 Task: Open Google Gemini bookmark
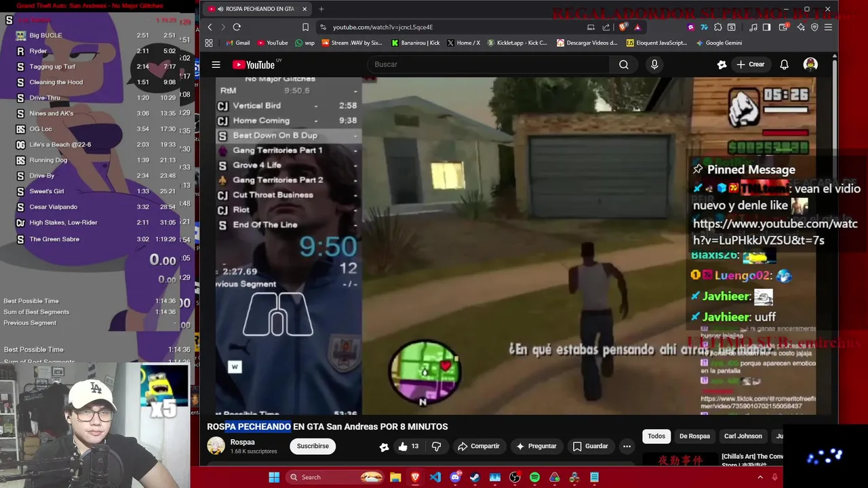[719, 43]
